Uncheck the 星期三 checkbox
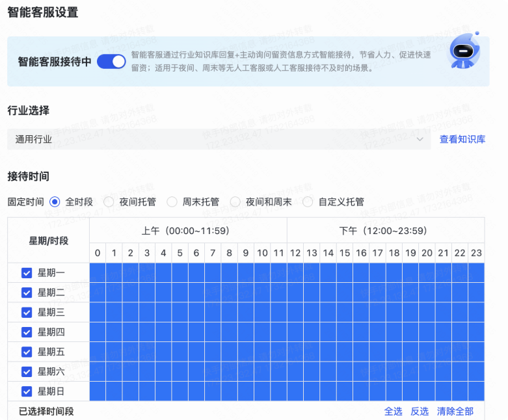This screenshot has height=420, width=508. coord(27,313)
